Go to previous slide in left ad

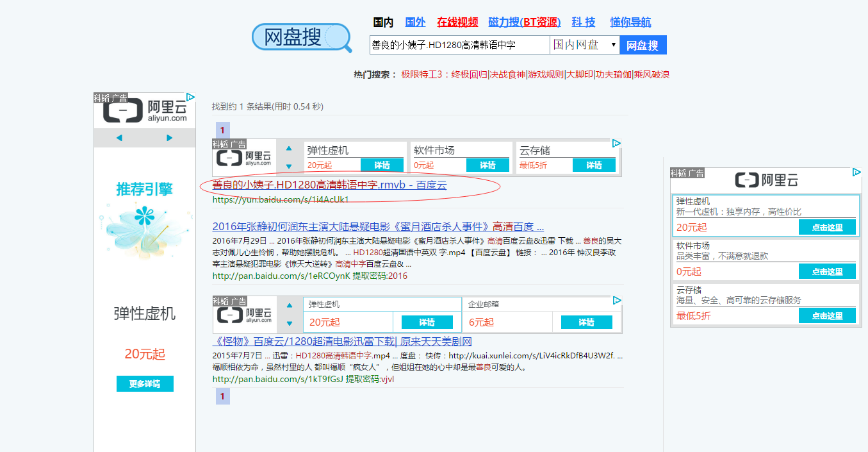119,138
